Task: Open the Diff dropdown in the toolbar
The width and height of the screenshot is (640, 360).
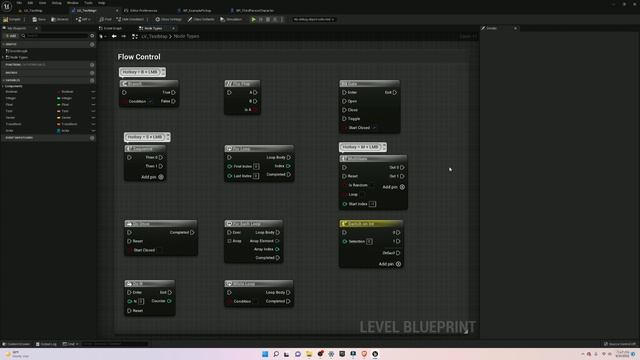Action: (83, 19)
